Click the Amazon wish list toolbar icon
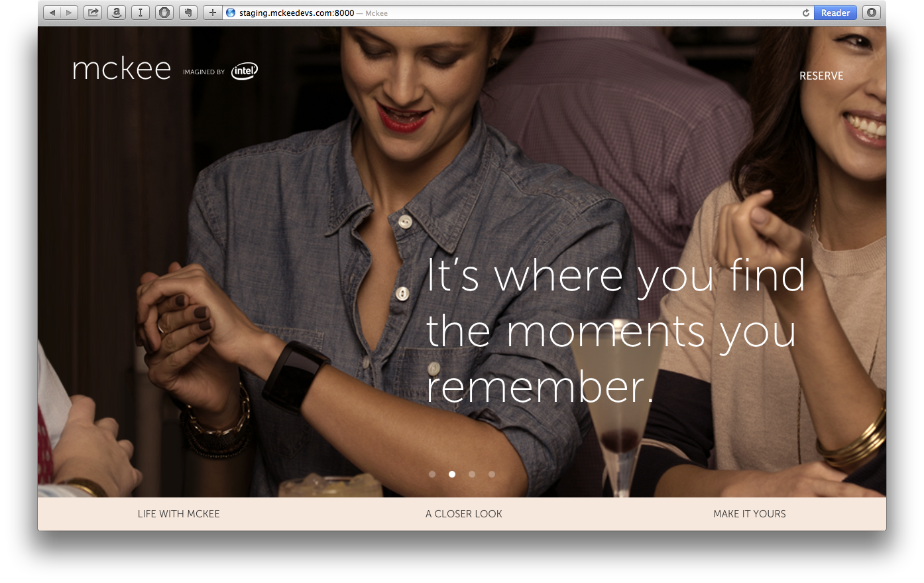The image size is (924, 583). coord(117,12)
